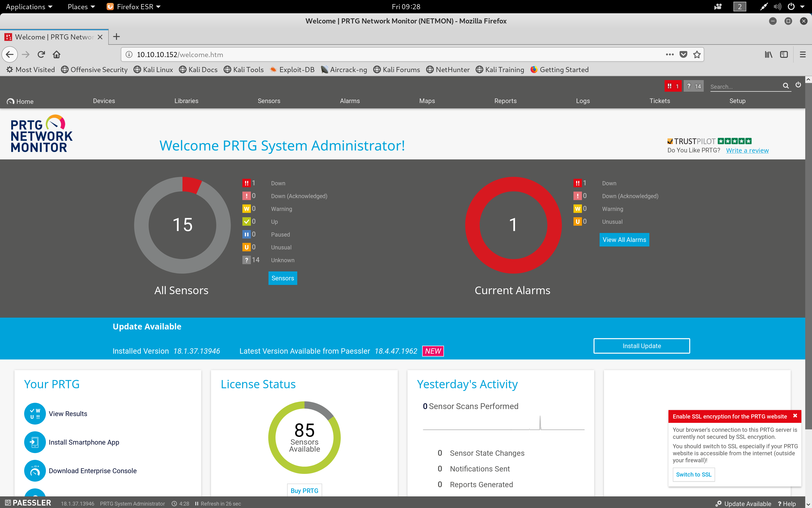Click the License Status sensors gauge

point(304,437)
